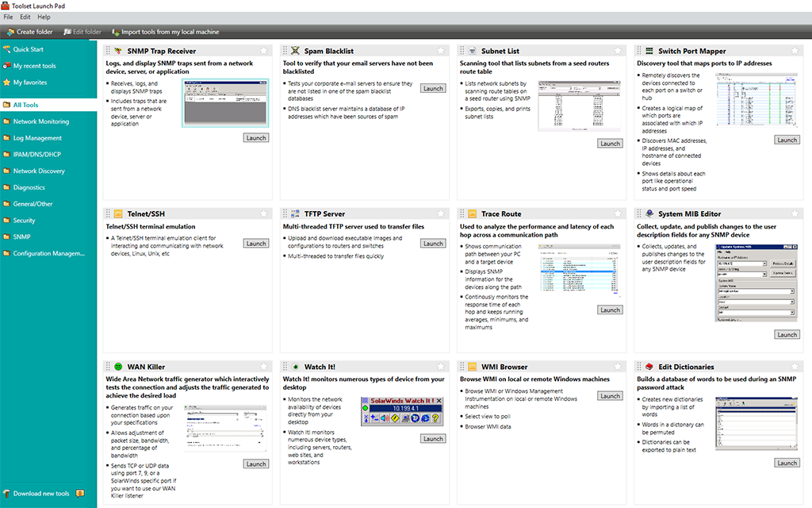This screenshot has width=812, height=508.
Task: Click the SNMP Trap Receiver tool icon
Action: (x=118, y=49)
